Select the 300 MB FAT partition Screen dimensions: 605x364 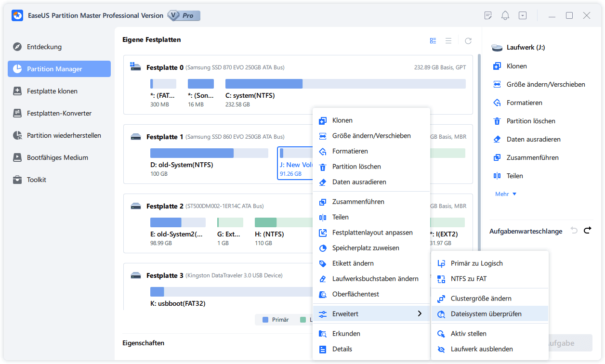pyautogui.click(x=163, y=93)
